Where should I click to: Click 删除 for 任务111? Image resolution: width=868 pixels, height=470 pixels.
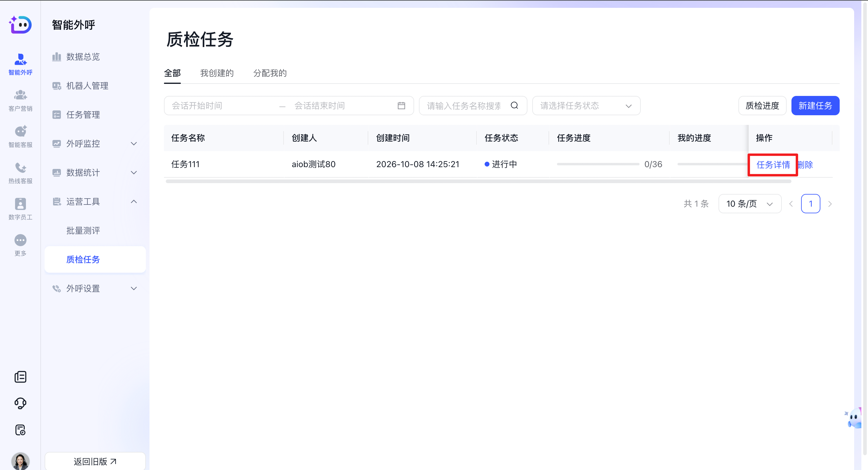[x=805, y=164]
